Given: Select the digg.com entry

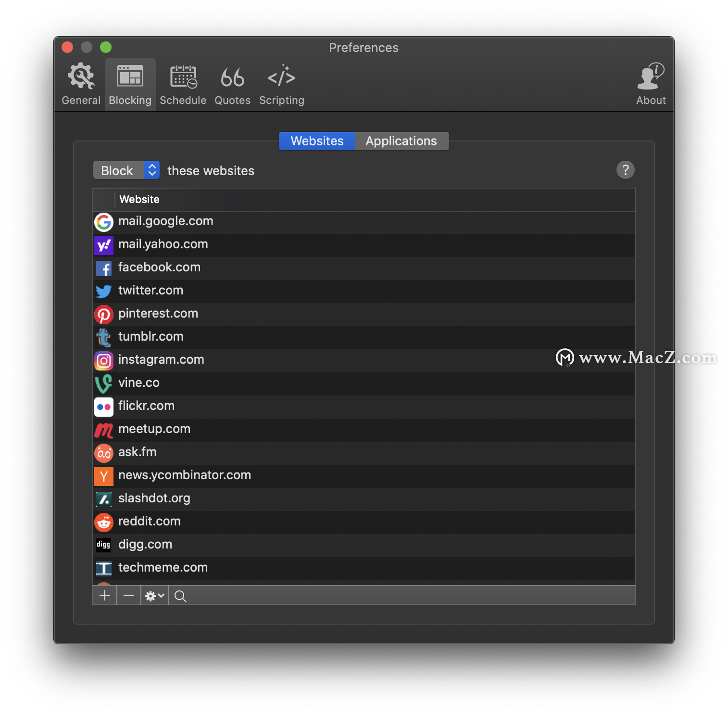Looking at the screenshot, I should 364,545.
